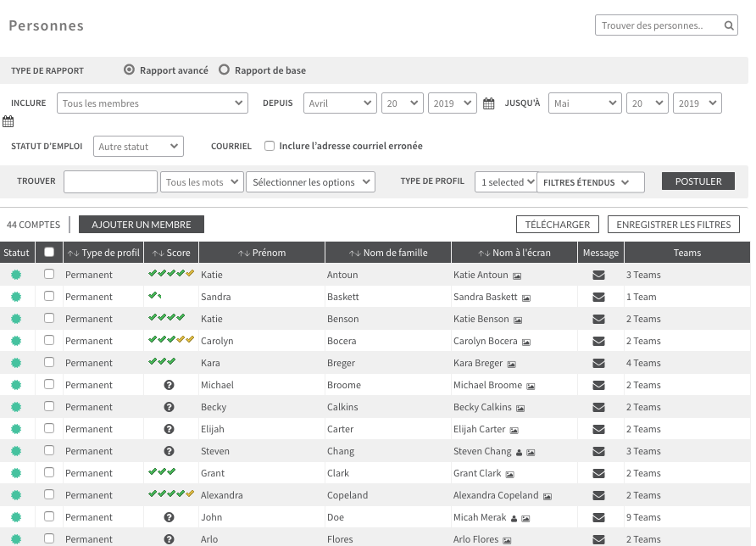Select Carolyn Bocera's row checkbox
Image resolution: width=756 pixels, height=546 pixels.
point(48,340)
